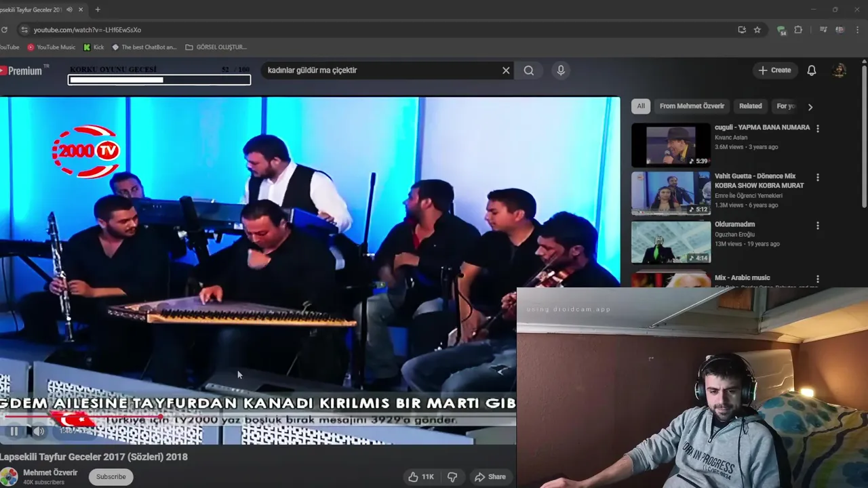Start voice search with microphone icon

(561, 70)
